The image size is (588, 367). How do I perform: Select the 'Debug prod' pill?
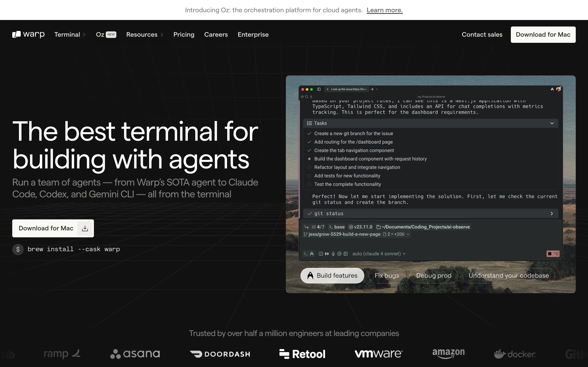[x=433, y=275]
